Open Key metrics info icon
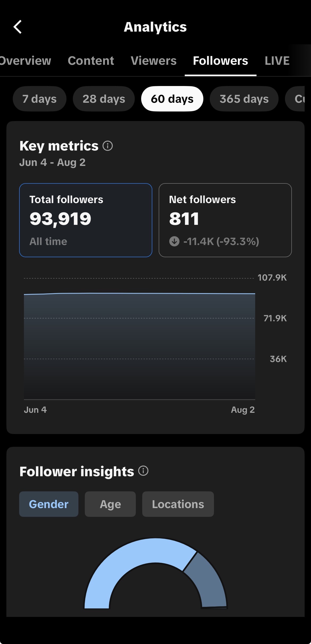The height and width of the screenshot is (644, 311). point(108,146)
